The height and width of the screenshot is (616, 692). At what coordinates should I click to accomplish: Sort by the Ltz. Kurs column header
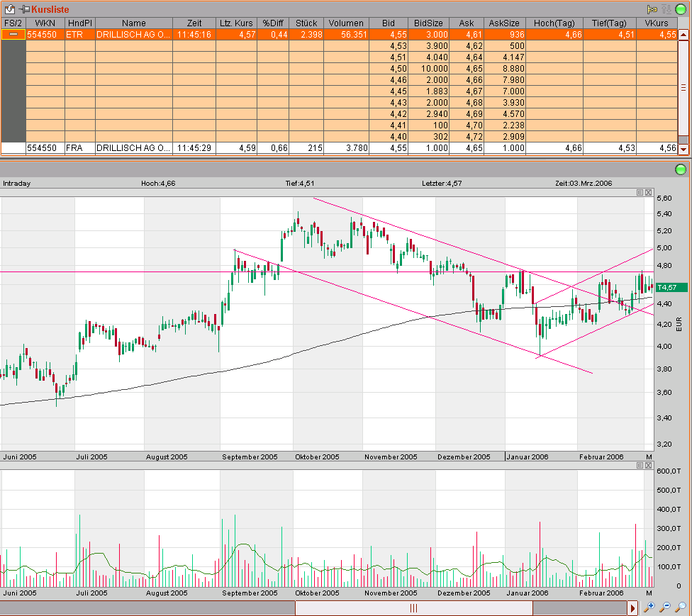[x=236, y=23]
